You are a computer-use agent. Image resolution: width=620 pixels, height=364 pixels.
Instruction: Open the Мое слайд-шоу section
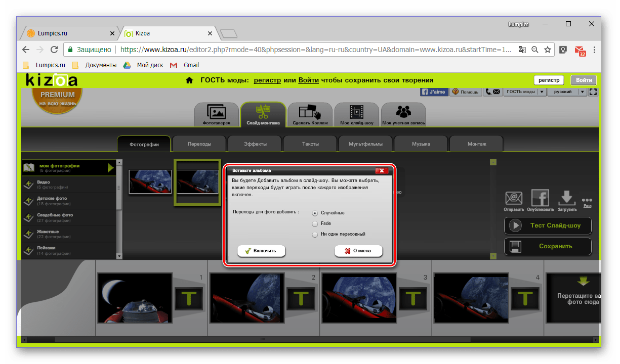click(356, 114)
